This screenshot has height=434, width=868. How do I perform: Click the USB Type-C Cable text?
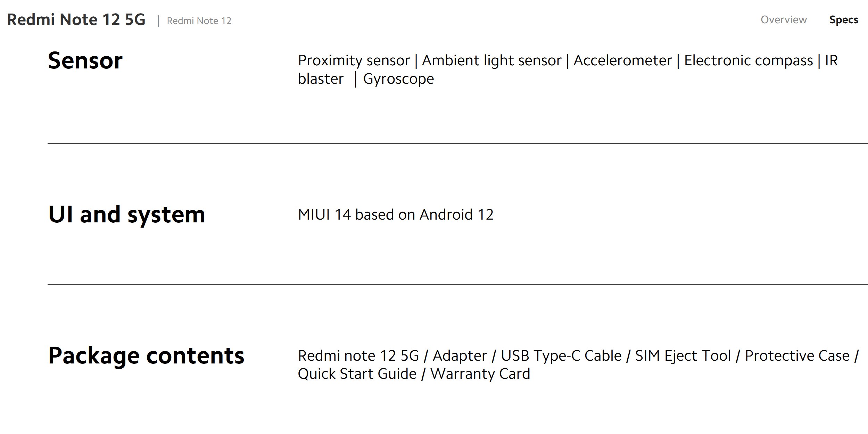(561, 355)
